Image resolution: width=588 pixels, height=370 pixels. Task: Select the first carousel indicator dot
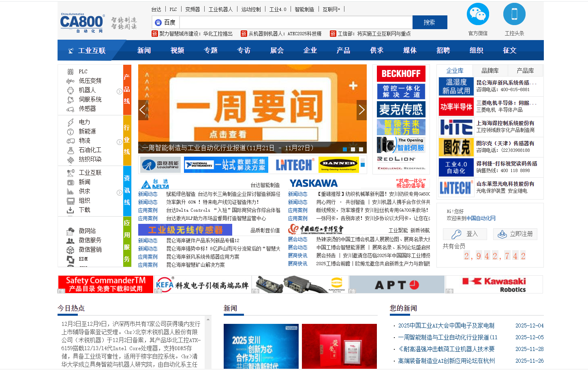(x=345, y=149)
